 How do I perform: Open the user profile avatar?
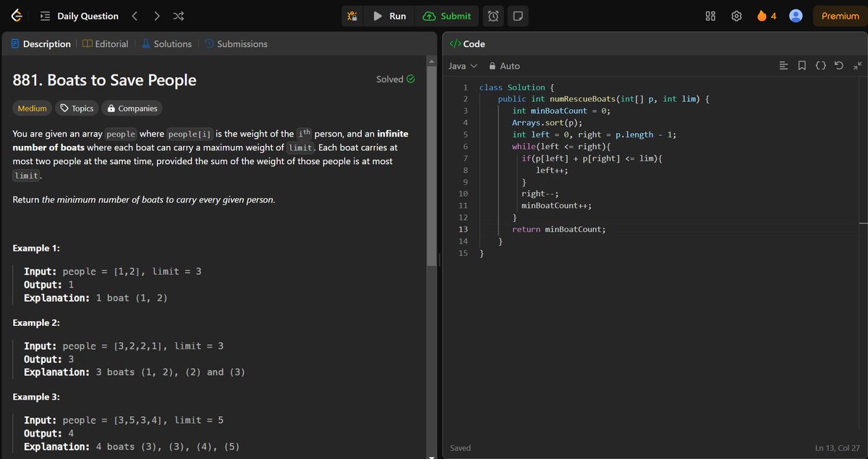[796, 16]
